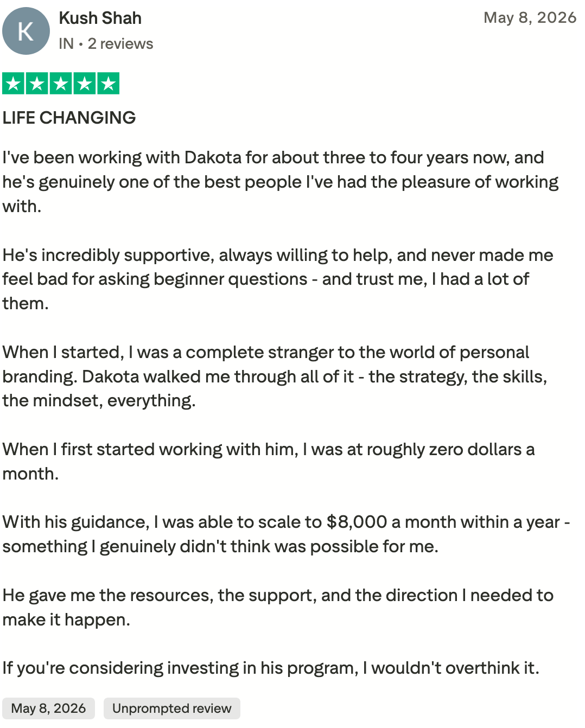Screen dimensions: 585x728
Task: Click the paragraph about 'roughly zero dollars a month'
Action: click(x=269, y=461)
